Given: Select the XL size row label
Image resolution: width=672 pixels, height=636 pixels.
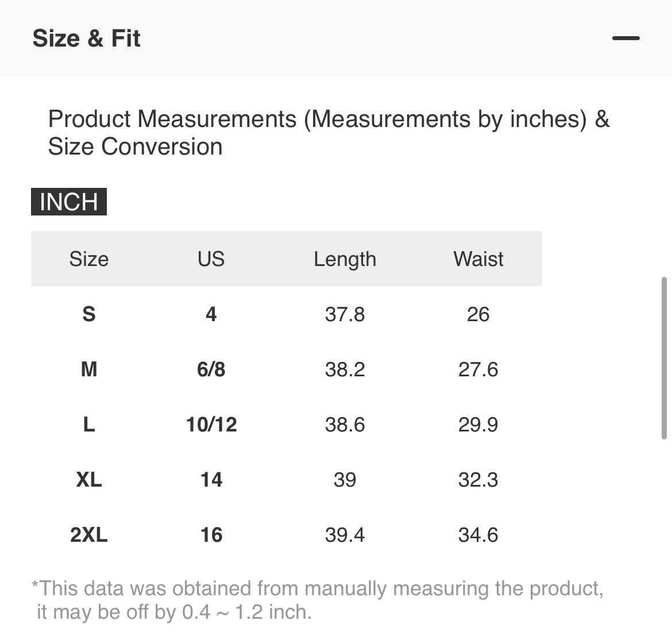Looking at the screenshot, I should pyautogui.click(x=89, y=480).
